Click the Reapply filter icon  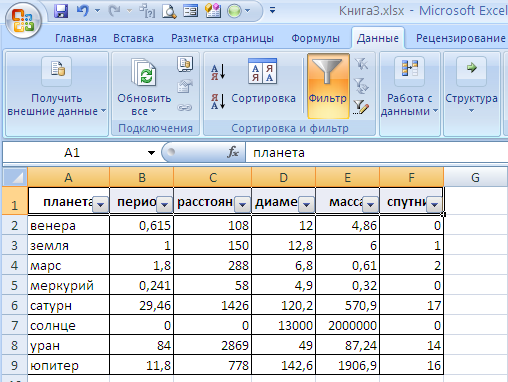click(x=362, y=86)
